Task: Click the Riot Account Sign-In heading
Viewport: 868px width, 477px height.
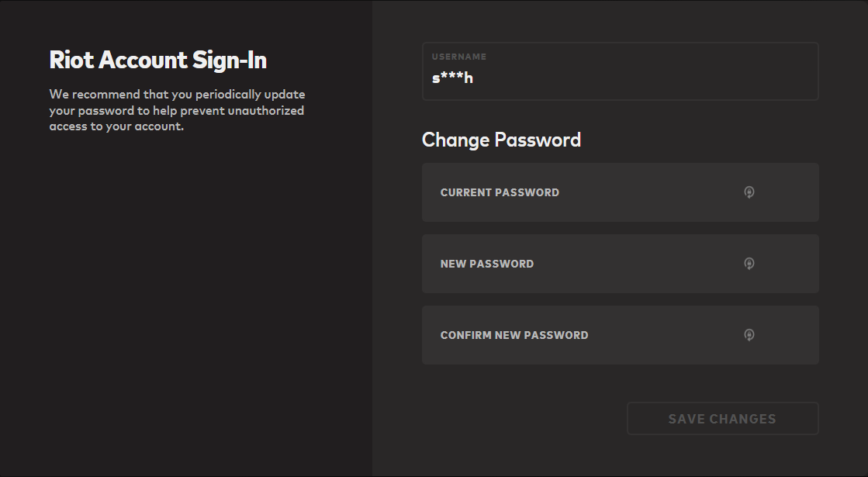Action: click(x=157, y=60)
